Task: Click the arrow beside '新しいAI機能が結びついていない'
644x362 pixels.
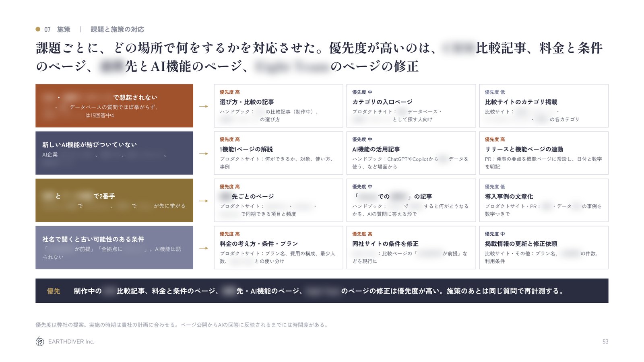Action: (204, 154)
